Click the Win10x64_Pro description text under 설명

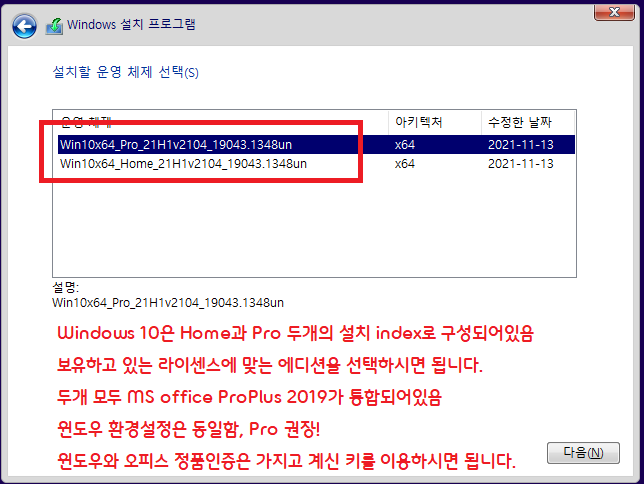[168, 303]
